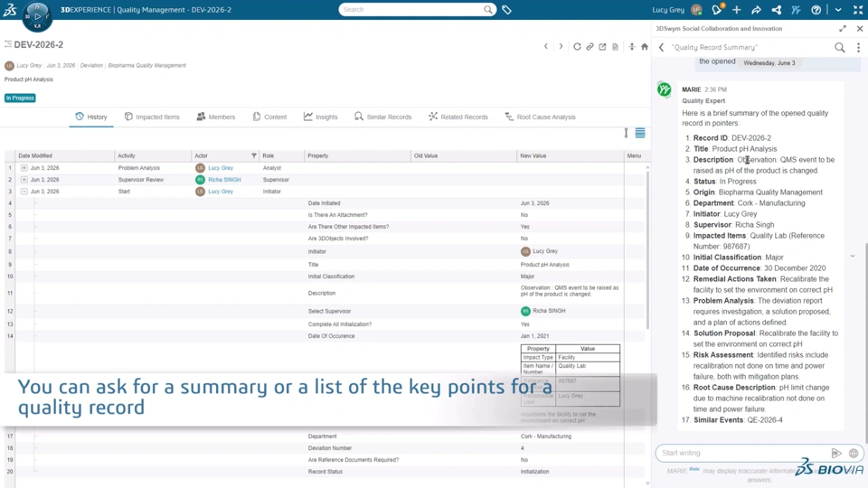This screenshot has width=868, height=488.
Task: Toggle the list view icon above table
Action: point(640,133)
